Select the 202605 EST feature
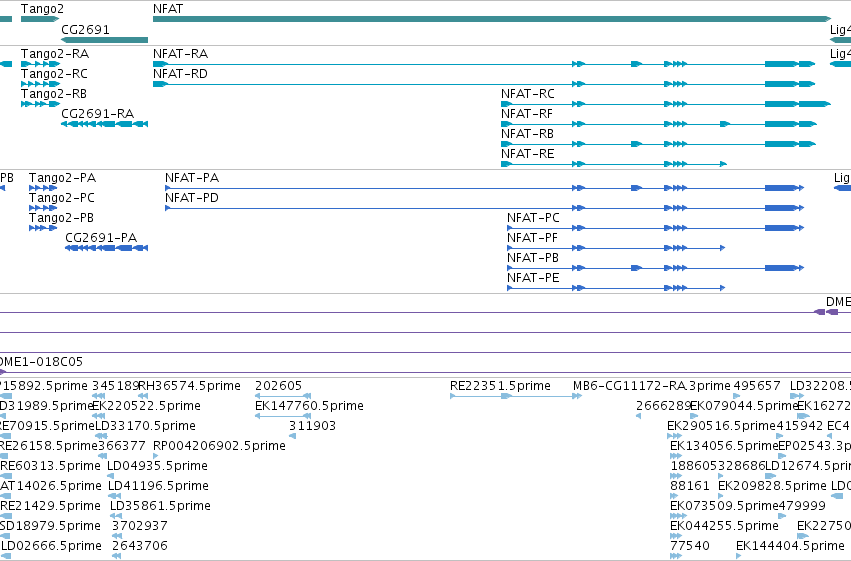This screenshot has height=561, width=851. (x=283, y=396)
